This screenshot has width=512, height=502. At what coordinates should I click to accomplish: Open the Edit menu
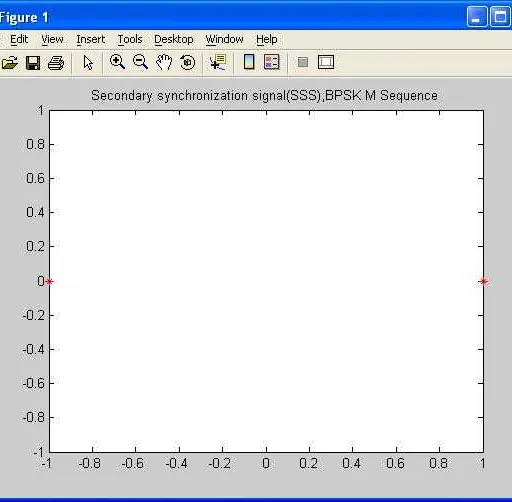[x=19, y=39]
